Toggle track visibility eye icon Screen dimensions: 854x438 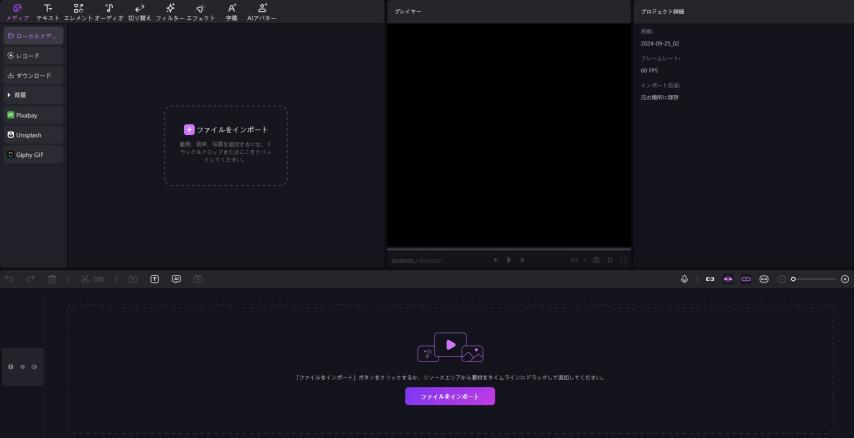24,367
